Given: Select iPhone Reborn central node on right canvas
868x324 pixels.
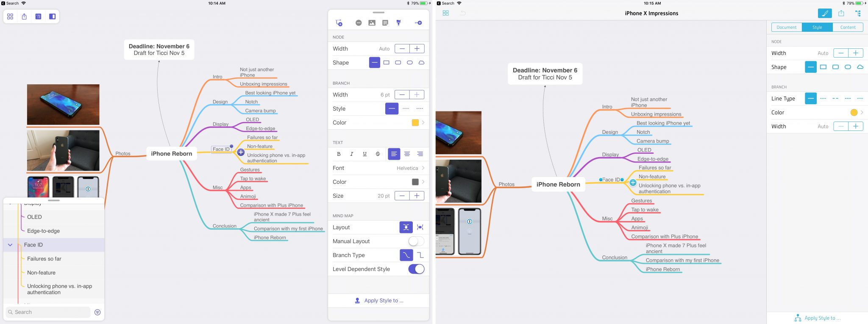Looking at the screenshot, I should point(558,184).
